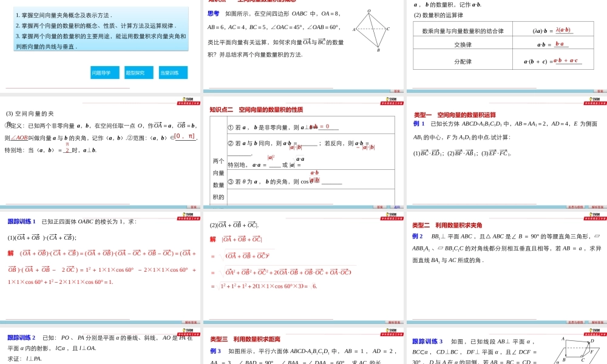
Task: Click the λ(a·b) answer in the table
Action: (563, 30)
